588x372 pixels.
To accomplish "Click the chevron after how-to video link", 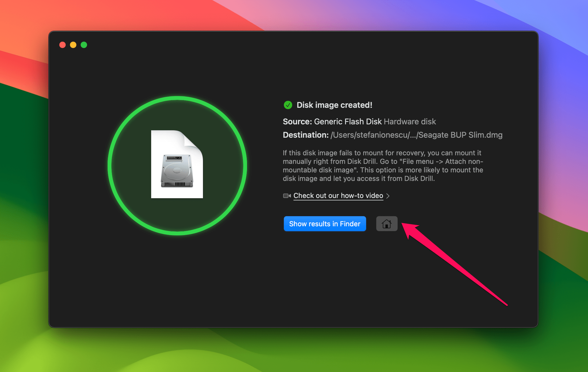I will point(388,196).
